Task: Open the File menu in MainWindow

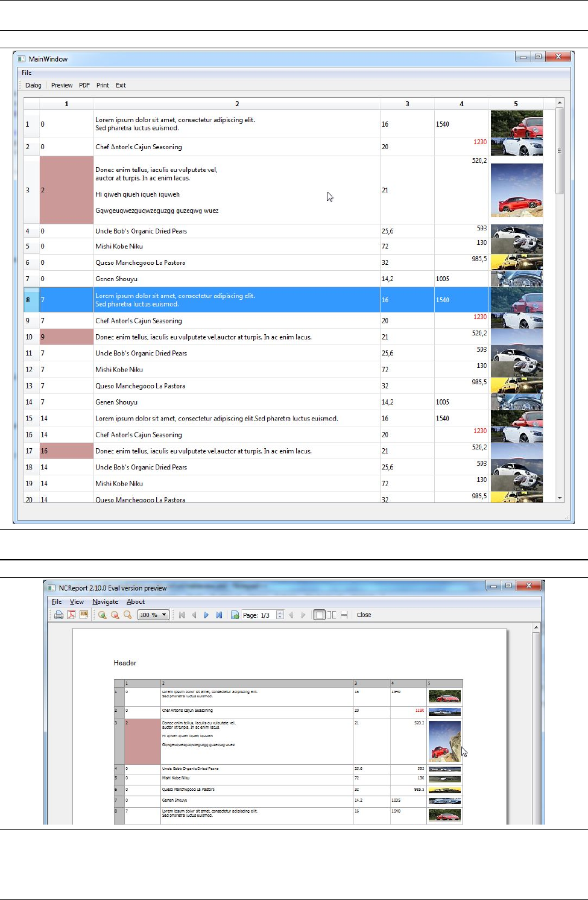Action: pos(27,72)
